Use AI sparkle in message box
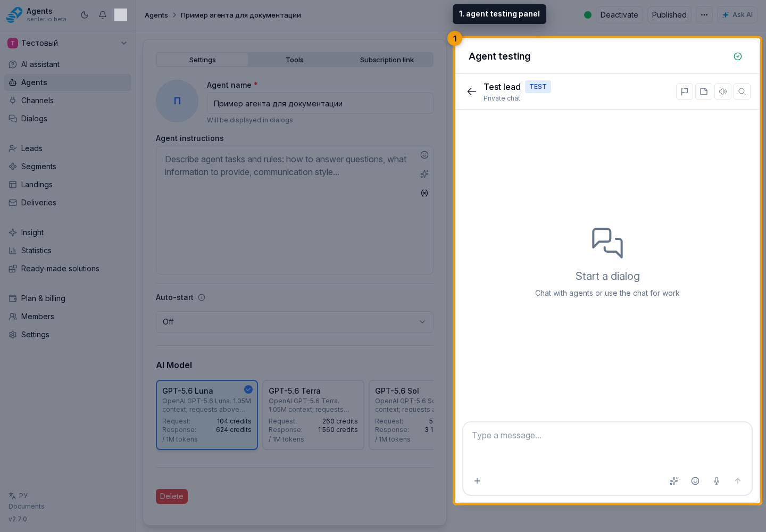766x532 pixels. click(674, 481)
